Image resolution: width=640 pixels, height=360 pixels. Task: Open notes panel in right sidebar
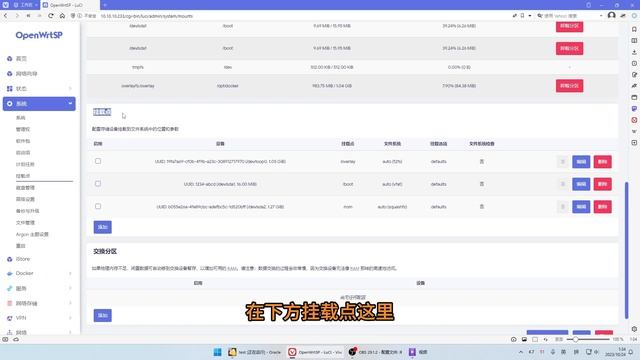point(634,75)
